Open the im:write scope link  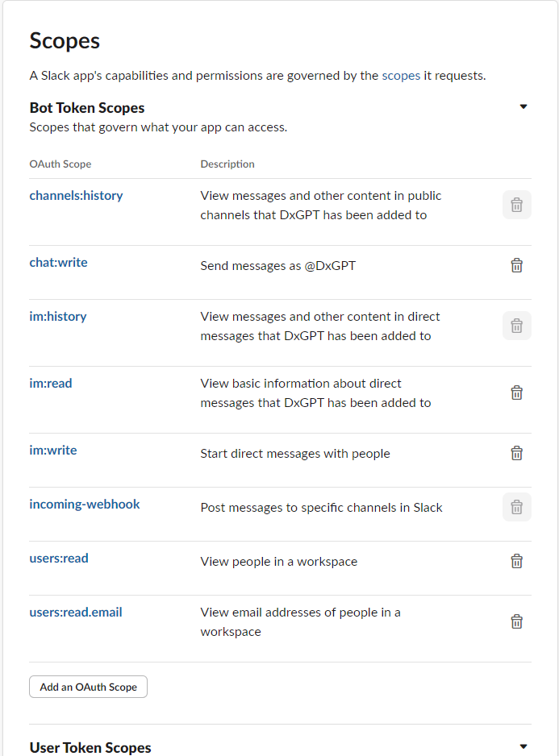(x=53, y=450)
